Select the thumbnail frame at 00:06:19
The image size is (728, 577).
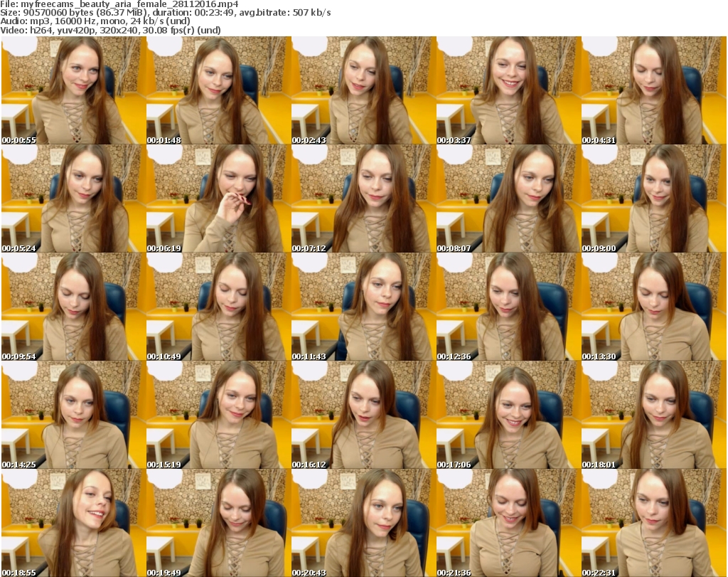coord(218,198)
